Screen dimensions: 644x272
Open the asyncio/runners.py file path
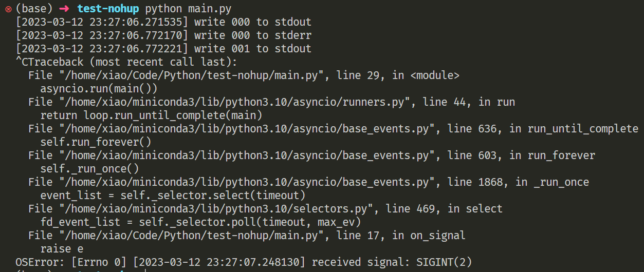229,102
